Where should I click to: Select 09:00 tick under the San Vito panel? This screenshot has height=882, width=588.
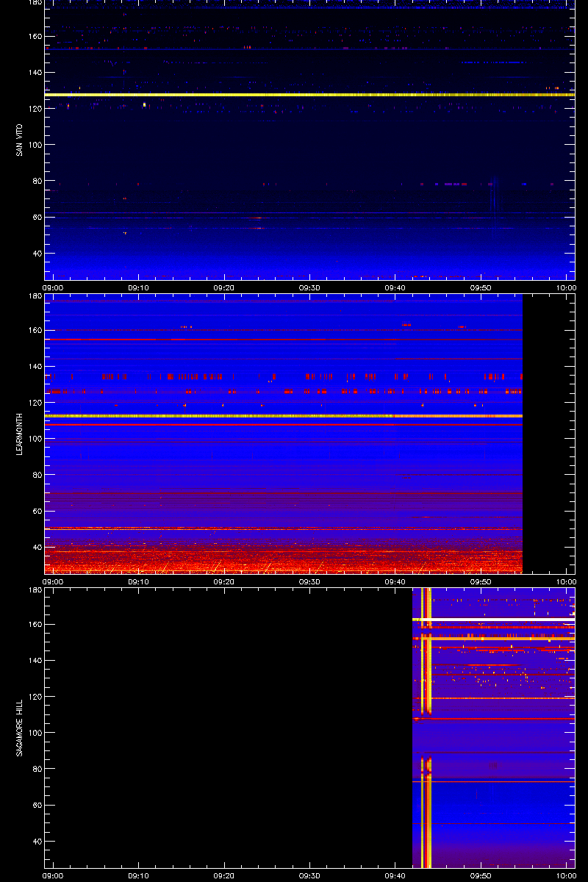[53, 287]
